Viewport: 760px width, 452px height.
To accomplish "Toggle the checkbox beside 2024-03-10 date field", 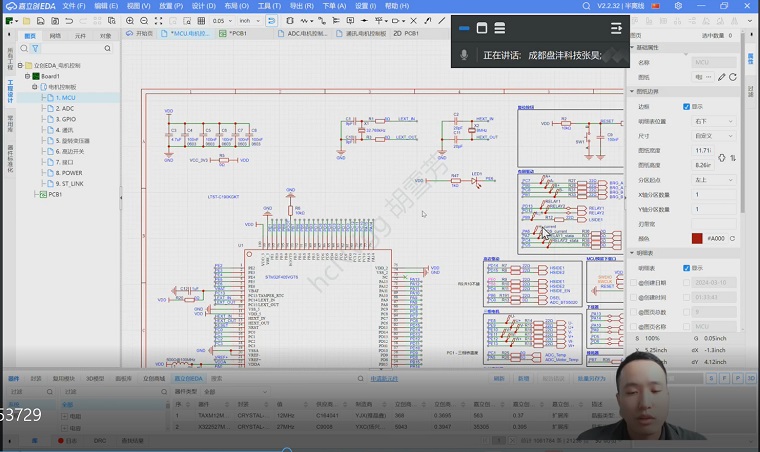I will (686, 282).
